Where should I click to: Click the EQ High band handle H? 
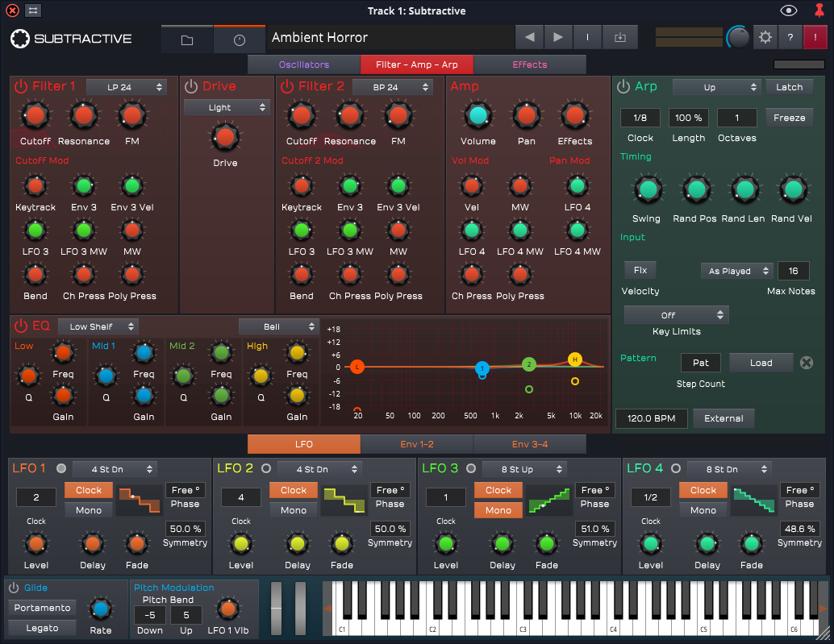click(574, 359)
